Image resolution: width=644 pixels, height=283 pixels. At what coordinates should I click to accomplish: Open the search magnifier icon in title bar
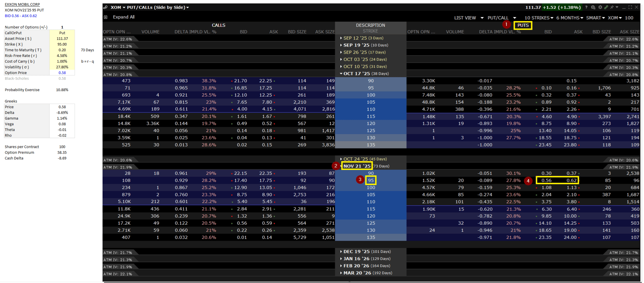pyautogui.click(x=593, y=7)
